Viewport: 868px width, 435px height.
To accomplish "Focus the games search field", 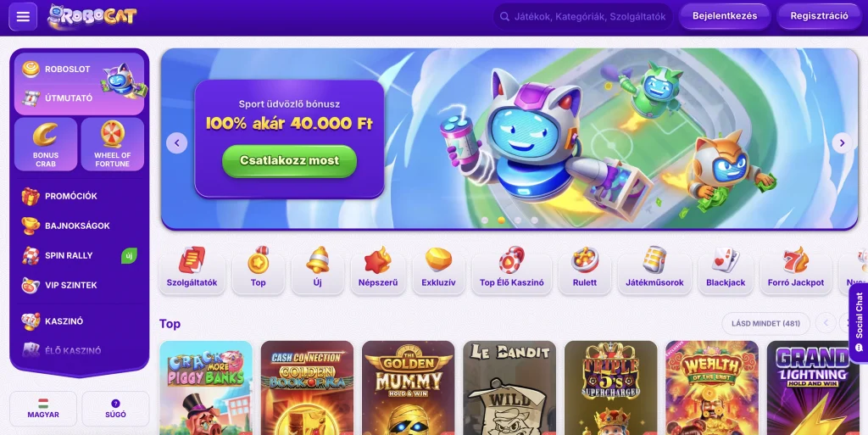I will (x=583, y=17).
